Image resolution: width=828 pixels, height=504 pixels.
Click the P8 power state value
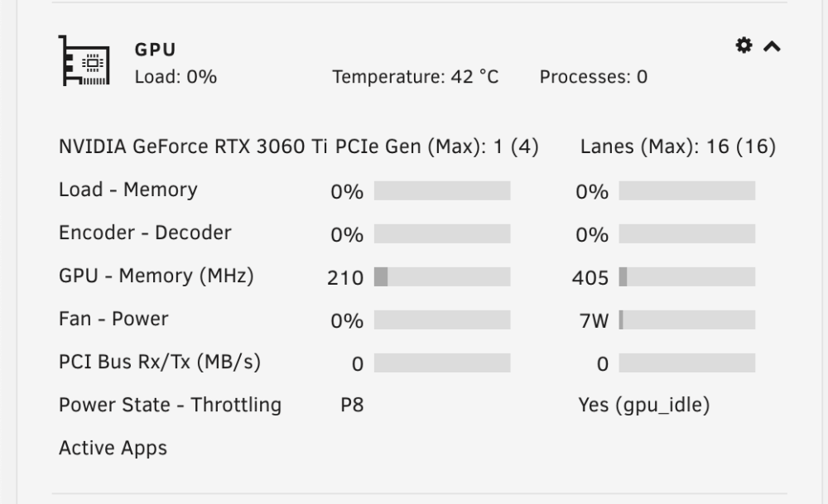click(x=352, y=406)
